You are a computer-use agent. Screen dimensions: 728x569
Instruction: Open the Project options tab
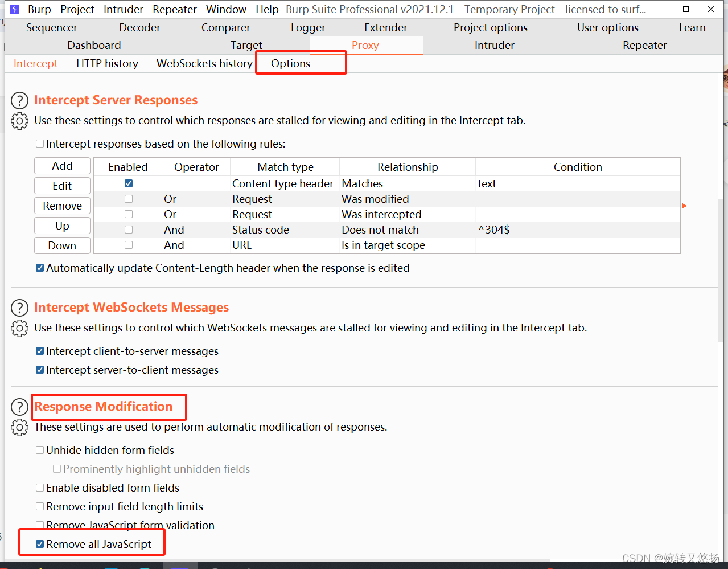pos(491,27)
